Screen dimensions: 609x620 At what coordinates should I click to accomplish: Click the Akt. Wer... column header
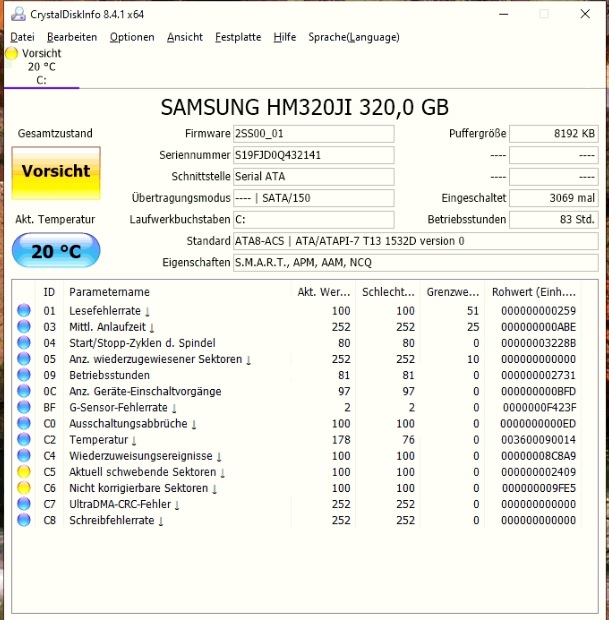323,292
